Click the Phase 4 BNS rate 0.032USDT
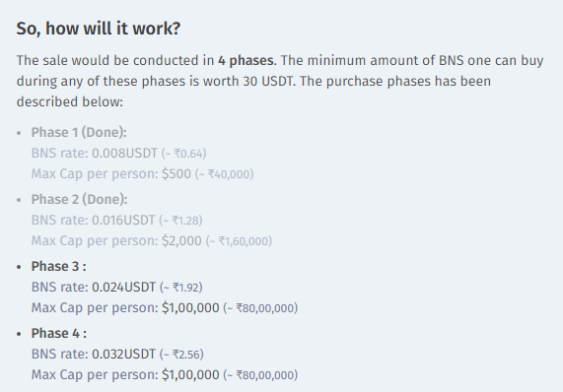Image resolution: width=563 pixels, height=392 pixels. tap(124, 355)
